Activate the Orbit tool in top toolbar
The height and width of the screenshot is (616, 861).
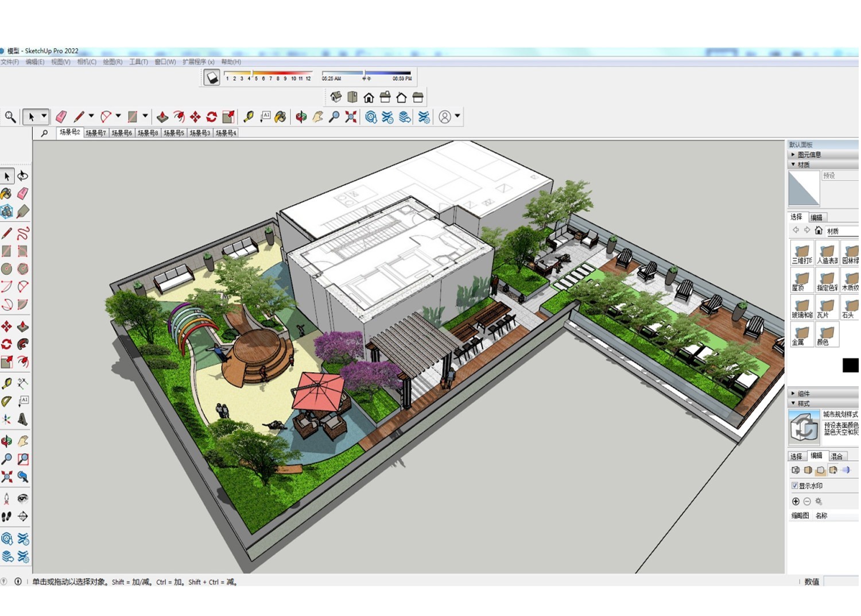(x=301, y=117)
